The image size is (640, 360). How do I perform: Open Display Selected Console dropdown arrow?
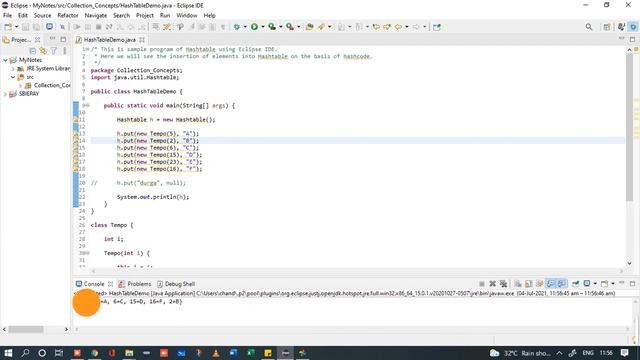tap(595, 284)
